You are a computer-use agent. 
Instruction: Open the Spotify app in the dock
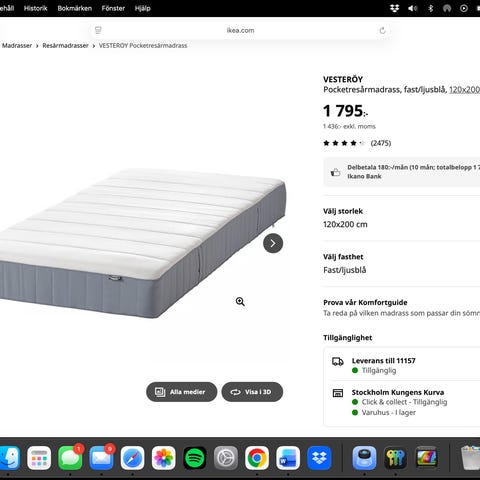point(195,458)
